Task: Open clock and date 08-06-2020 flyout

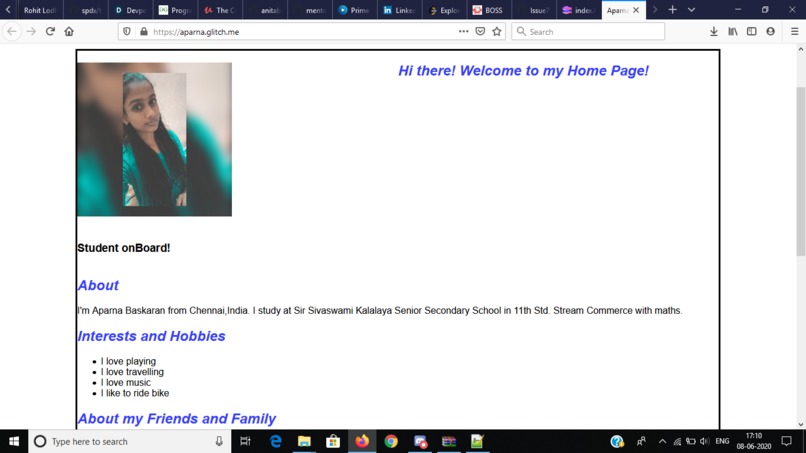Action: [754, 441]
